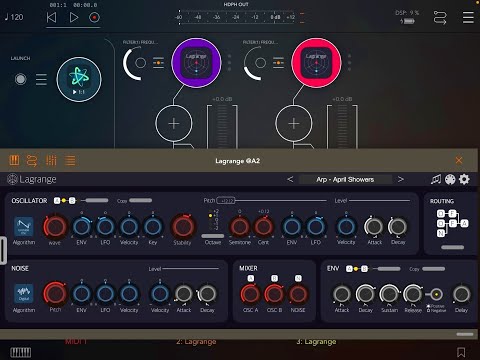
Task: Click the Semitone knob
Action: (240, 227)
